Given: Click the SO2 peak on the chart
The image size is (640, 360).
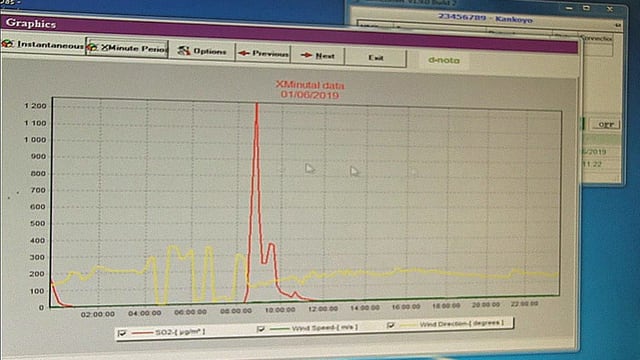Looking at the screenshot, I should [x=257, y=105].
